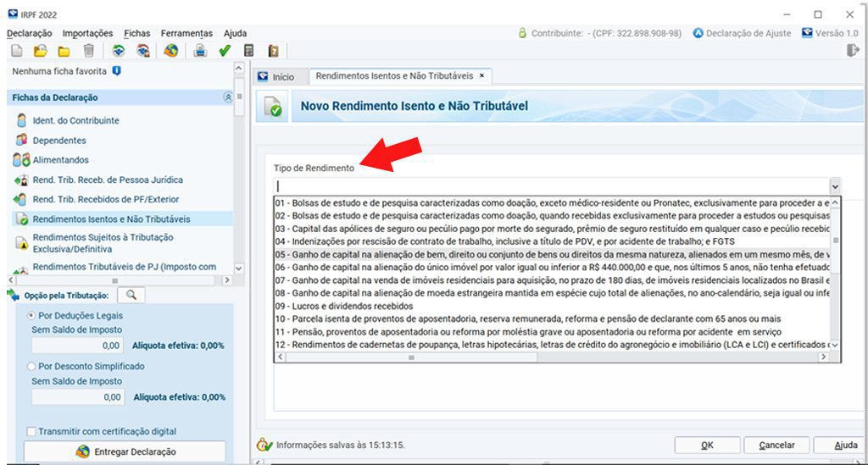Click icon beside Rend. Trib. Recebidos de PF/Exterior

coord(21,199)
